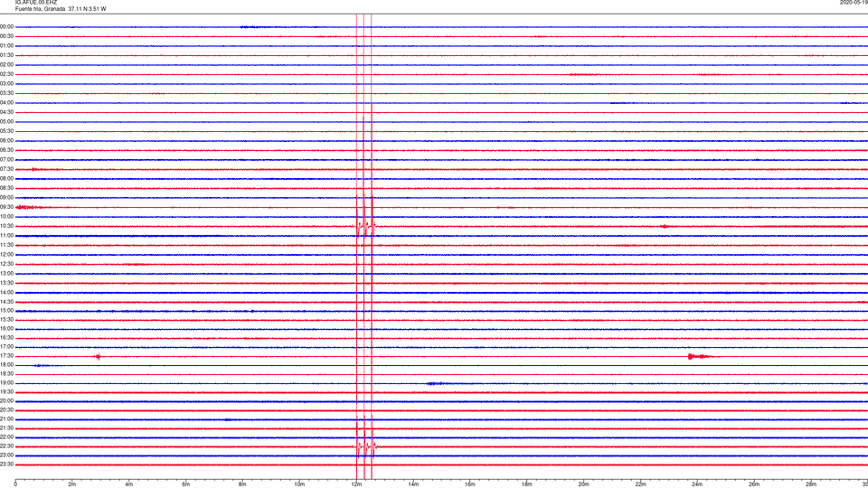Select the 03:30 trace time label

7,93
